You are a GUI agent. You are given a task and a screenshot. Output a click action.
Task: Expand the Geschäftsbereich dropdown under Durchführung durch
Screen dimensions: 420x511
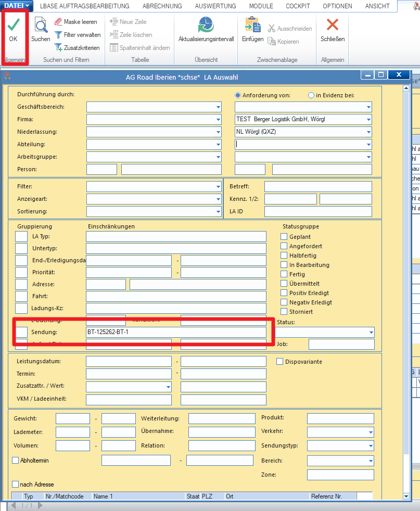pyautogui.click(x=218, y=107)
